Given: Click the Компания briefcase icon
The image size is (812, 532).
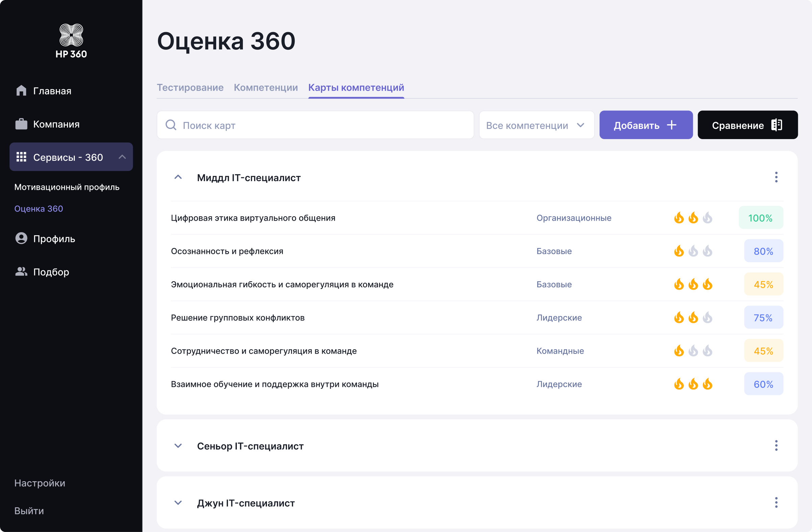Looking at the screenshot, I should [x=21, y=124].
